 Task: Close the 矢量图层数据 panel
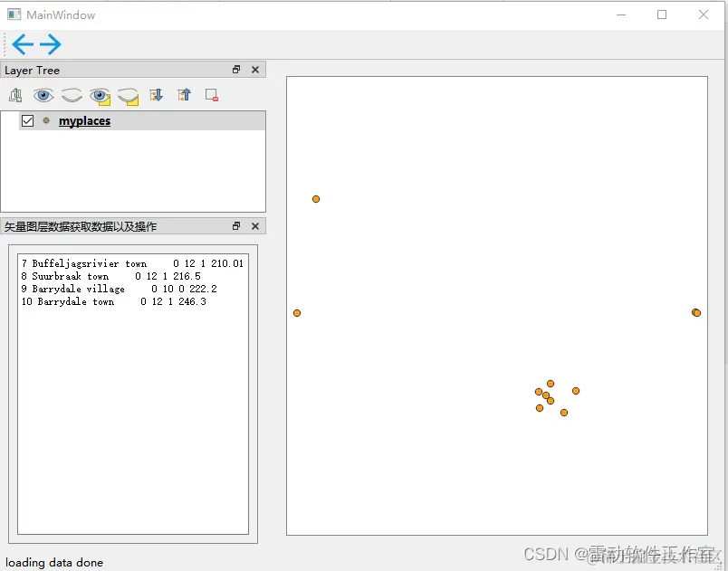(x=255, y=226)
